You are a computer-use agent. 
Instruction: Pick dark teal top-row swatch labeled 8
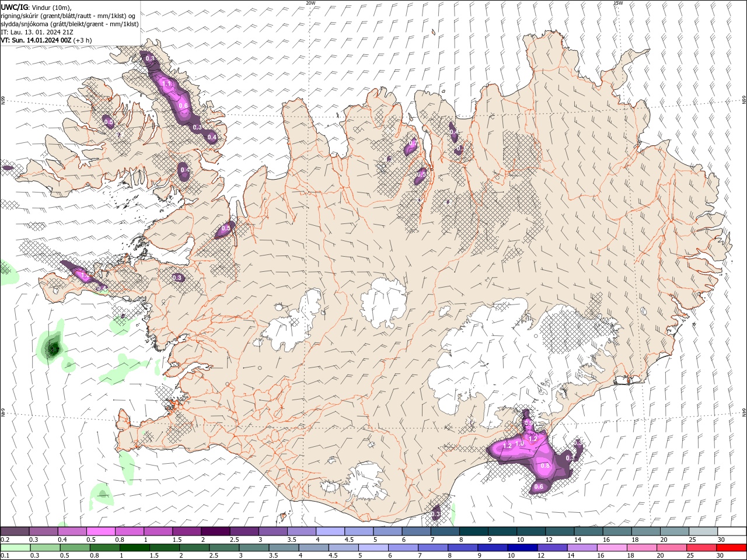474,531
